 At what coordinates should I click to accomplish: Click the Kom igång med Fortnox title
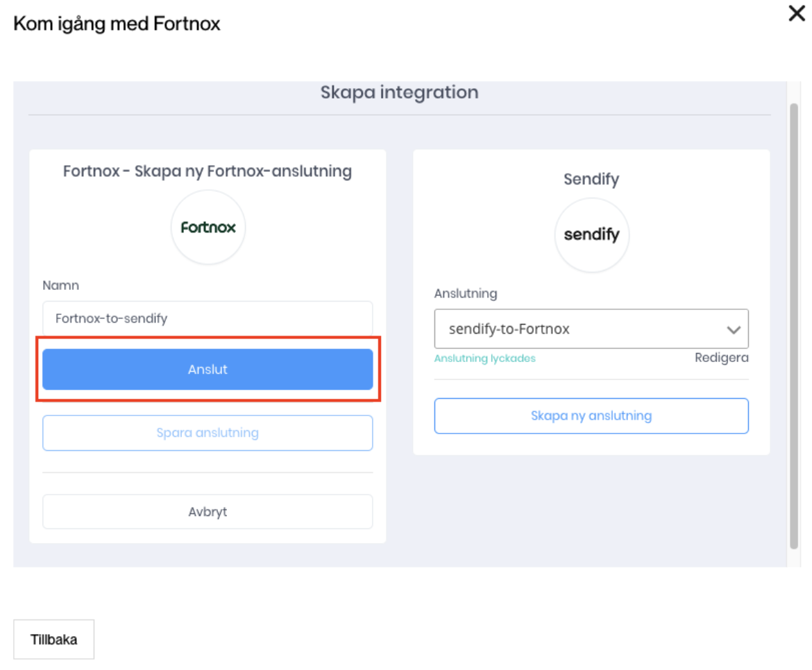(x=117, y=24)
